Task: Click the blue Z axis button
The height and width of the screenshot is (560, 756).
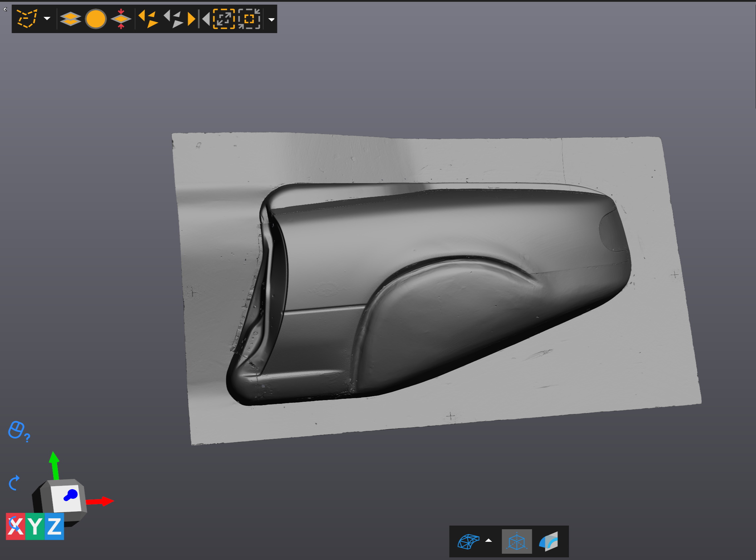Action: point(54,527)
